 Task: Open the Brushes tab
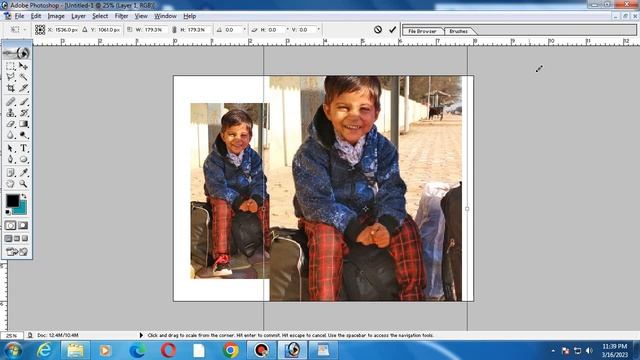pos(458,31)
